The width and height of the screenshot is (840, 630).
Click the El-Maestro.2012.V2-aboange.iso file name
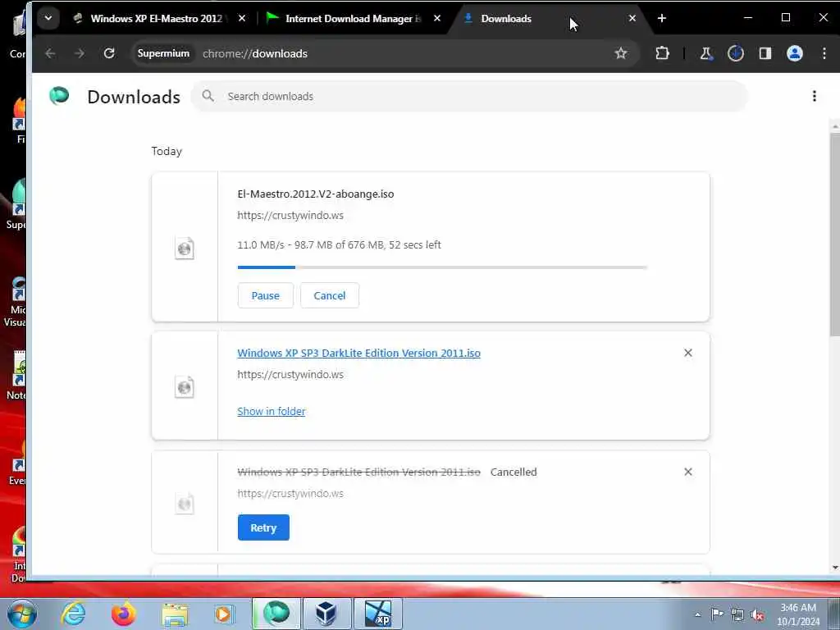[316, 194]
